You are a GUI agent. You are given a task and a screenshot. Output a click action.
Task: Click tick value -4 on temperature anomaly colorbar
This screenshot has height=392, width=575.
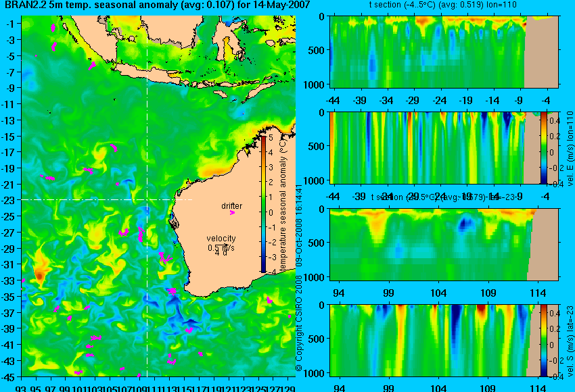273,272
